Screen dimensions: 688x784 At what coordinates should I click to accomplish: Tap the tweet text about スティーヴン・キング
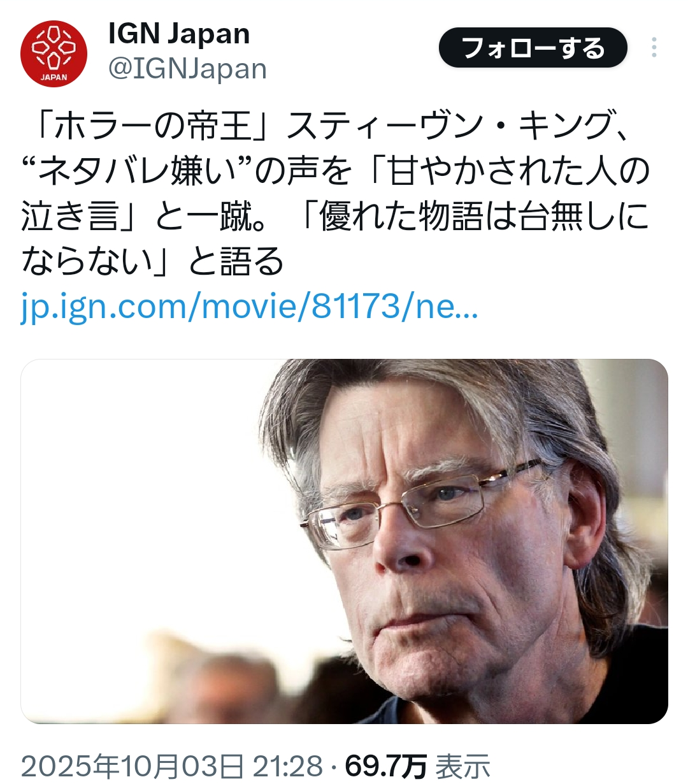(335, 194)
